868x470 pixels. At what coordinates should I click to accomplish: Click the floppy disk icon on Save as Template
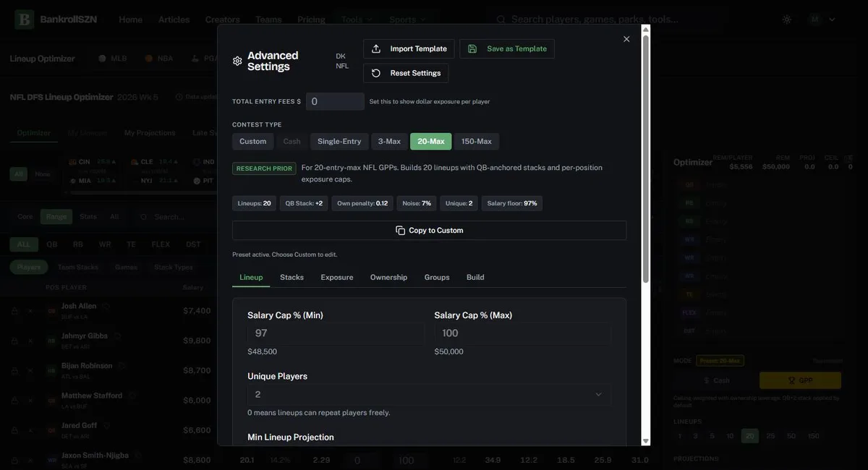(472, 49)
